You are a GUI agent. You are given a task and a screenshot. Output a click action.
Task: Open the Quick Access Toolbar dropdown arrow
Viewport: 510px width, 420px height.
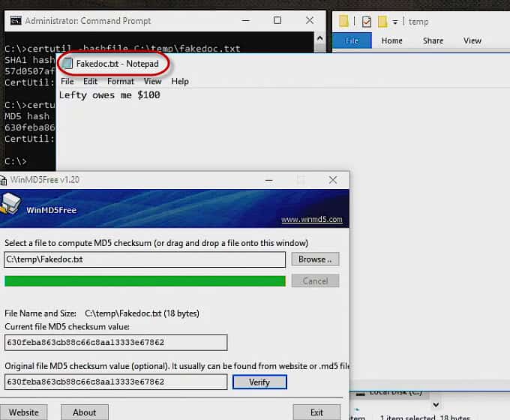[x=394, y=22]
